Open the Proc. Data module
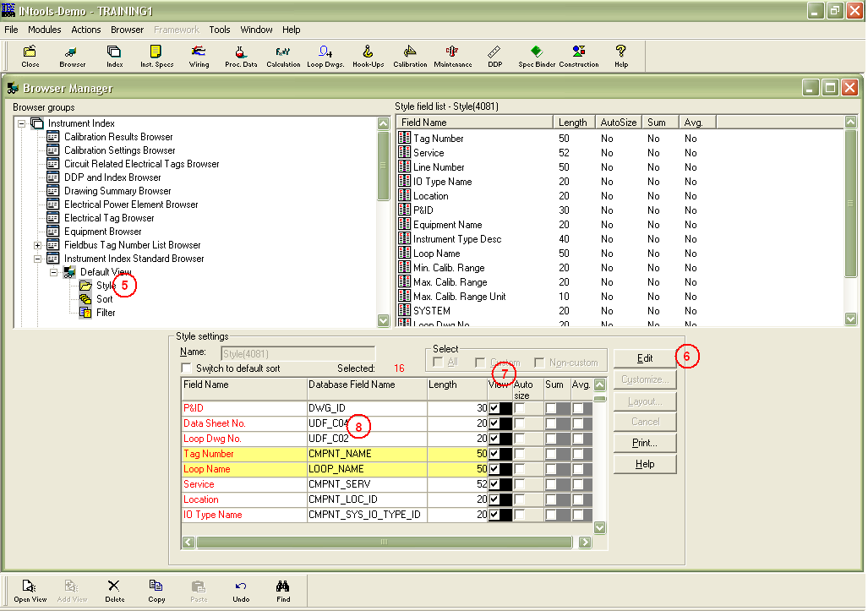The height and width of the screenshot is (611, 868). pyautogui.click(x=240, y=56)
